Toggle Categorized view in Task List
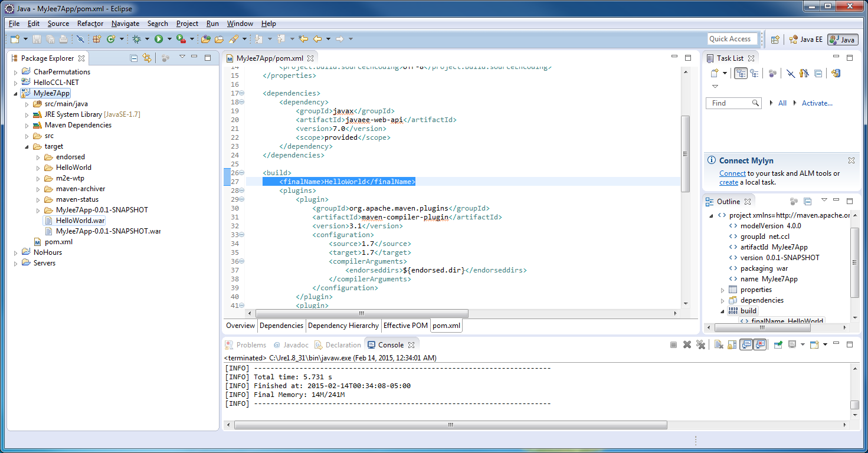The height and width of the screenshot is (453, 868). tap(741, 73)
